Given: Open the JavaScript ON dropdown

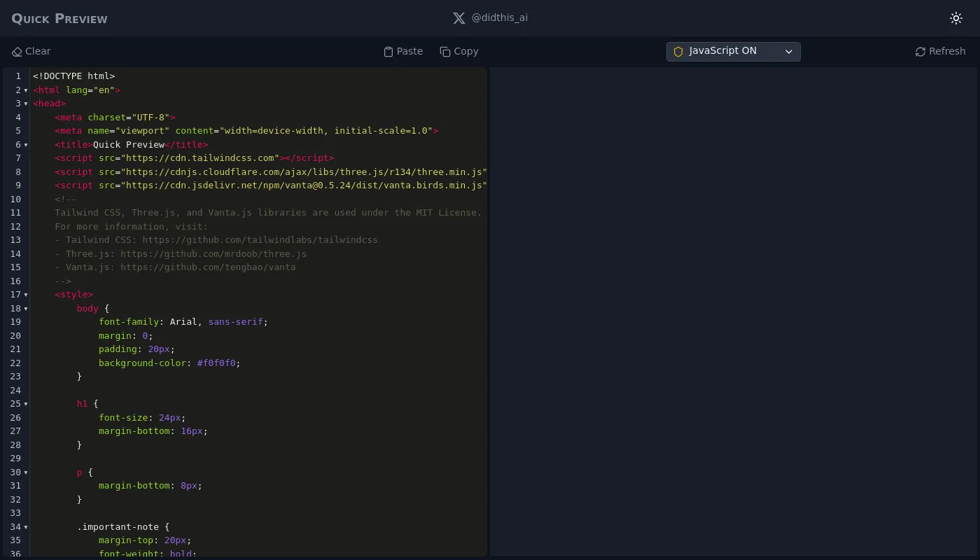Looking at the screenshot, I should pyautogui.click(x=733, y=52).
